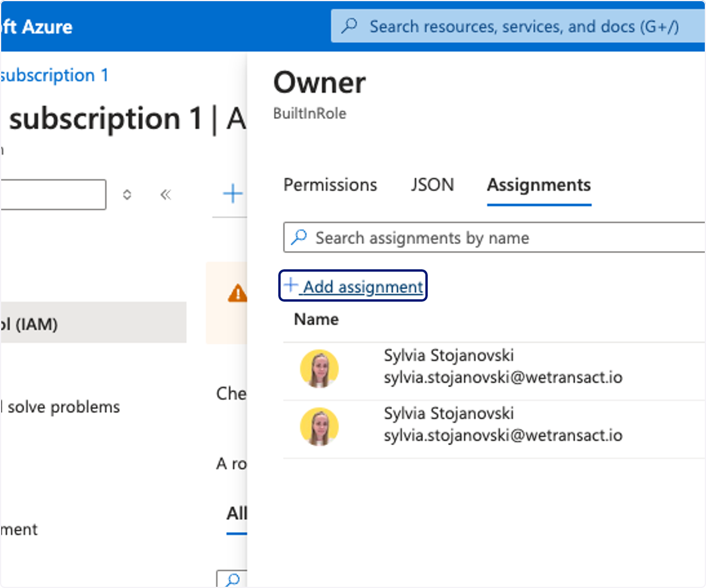Click the All tab behind the Owner panel
The image size is (706, 588).
click(237, 513)
